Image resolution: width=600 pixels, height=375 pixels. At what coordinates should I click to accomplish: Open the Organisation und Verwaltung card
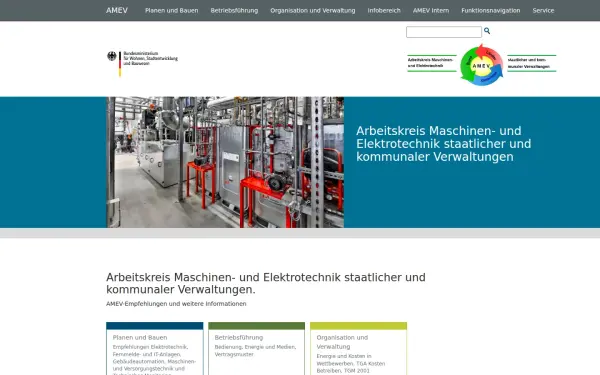click(359, 349)
